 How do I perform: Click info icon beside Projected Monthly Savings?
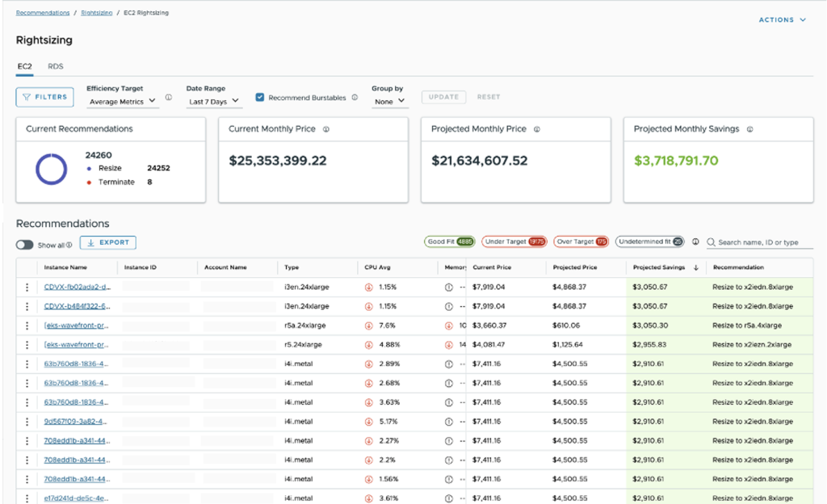pos(749,129)
